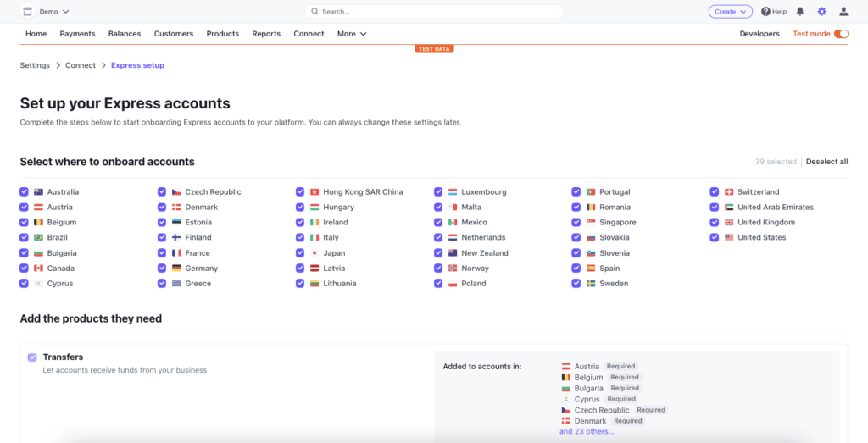Open the Help question mark icon
This screenshot has width=868, height=443.
[x=765, y=11]
